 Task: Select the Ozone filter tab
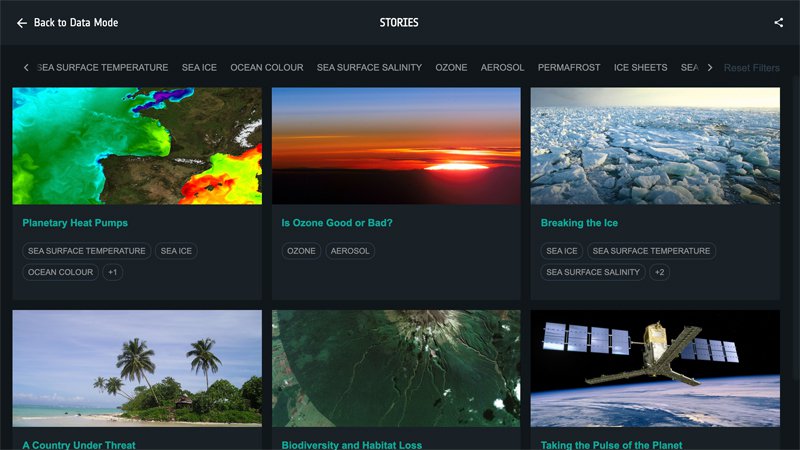(451, 67)
